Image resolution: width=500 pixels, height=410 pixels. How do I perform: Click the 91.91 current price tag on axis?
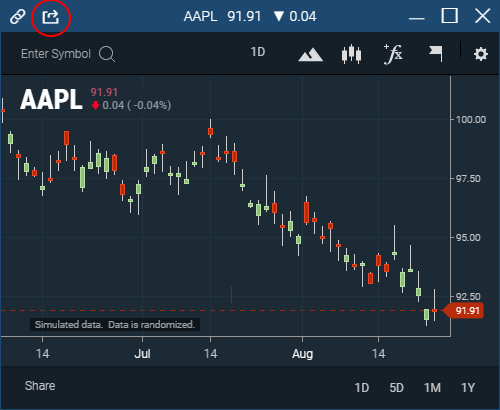[x=463, y=311]
